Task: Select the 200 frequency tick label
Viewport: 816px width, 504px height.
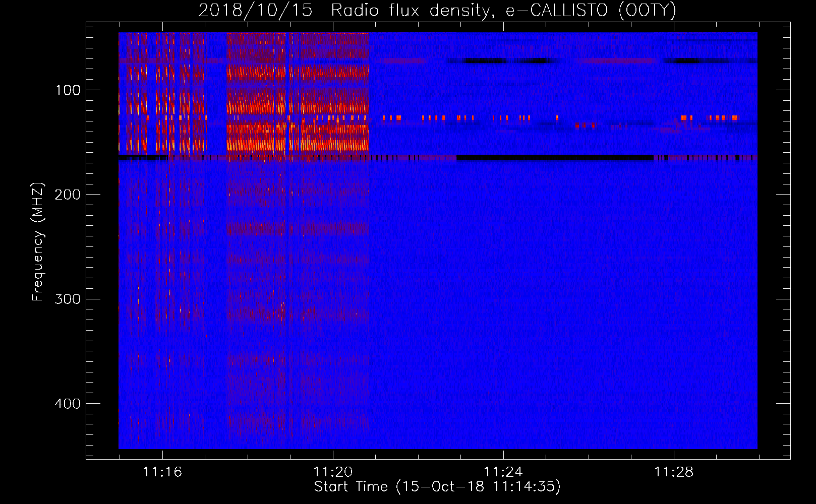Action: pyautogui.click(x=68, y=195)
